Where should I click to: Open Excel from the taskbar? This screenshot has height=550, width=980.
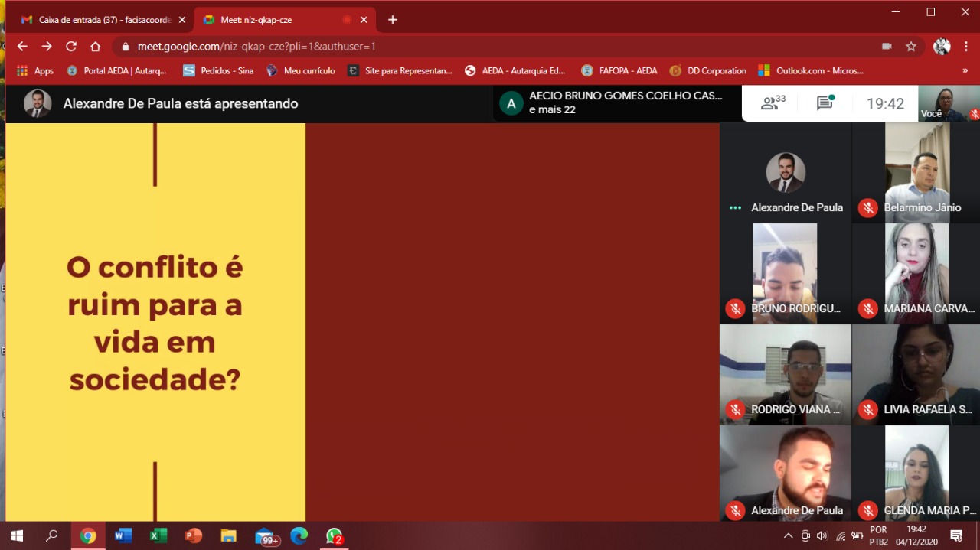pyautogui.click(x=158, y=535)
